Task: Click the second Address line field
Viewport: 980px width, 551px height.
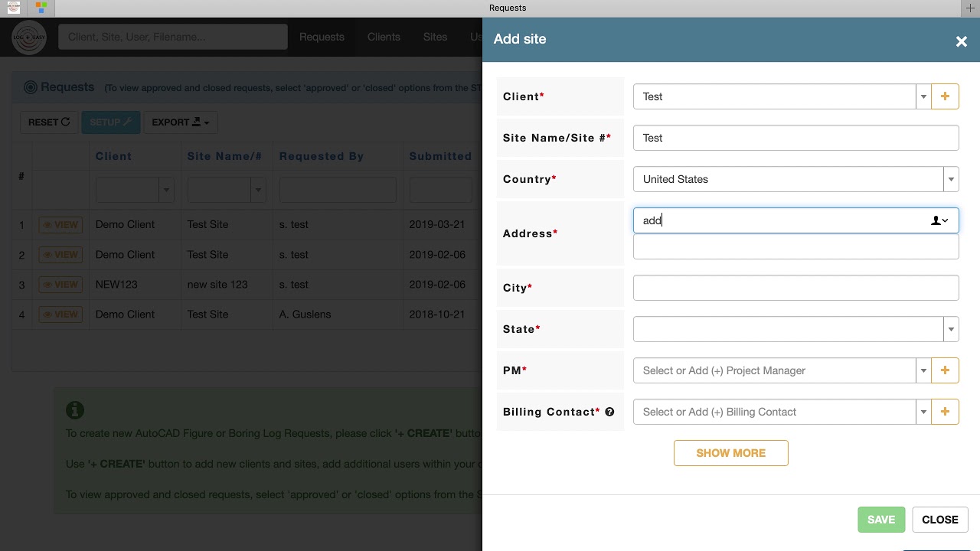Action: point(796,246)
